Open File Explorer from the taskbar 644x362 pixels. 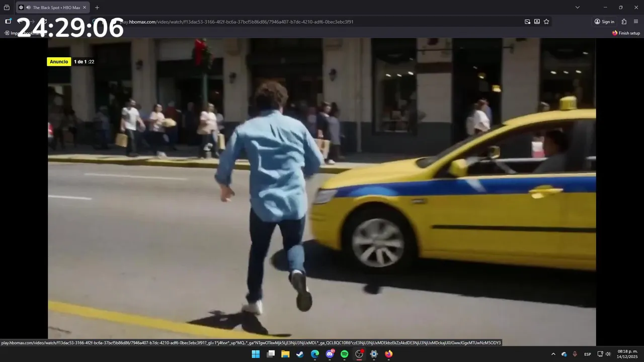285,354
